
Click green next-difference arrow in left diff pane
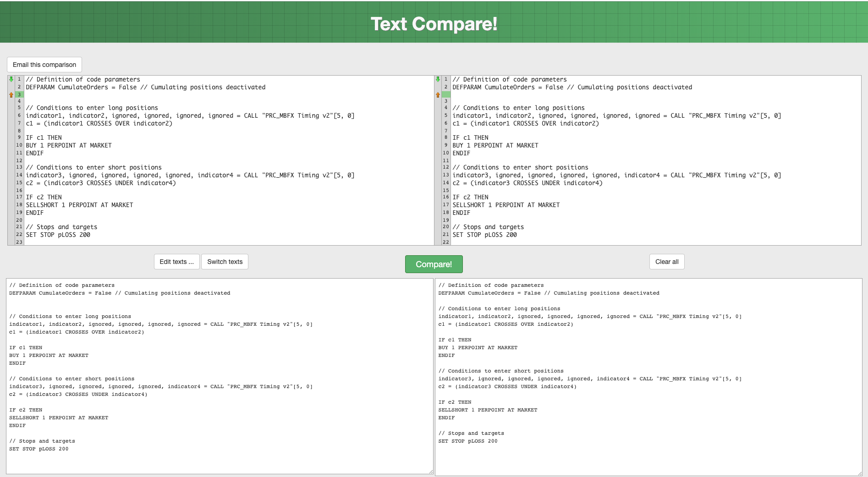point(11,79)
